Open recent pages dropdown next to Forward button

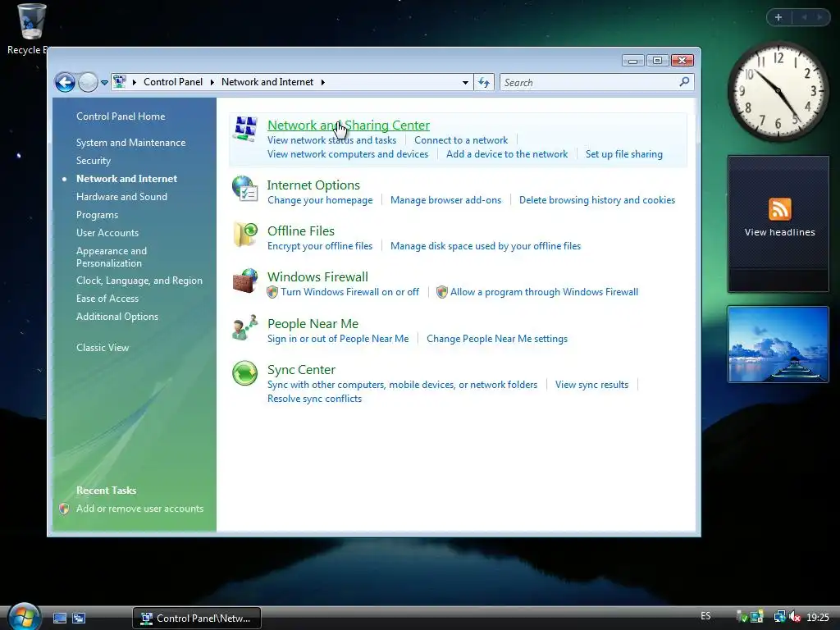click(104, 83)
